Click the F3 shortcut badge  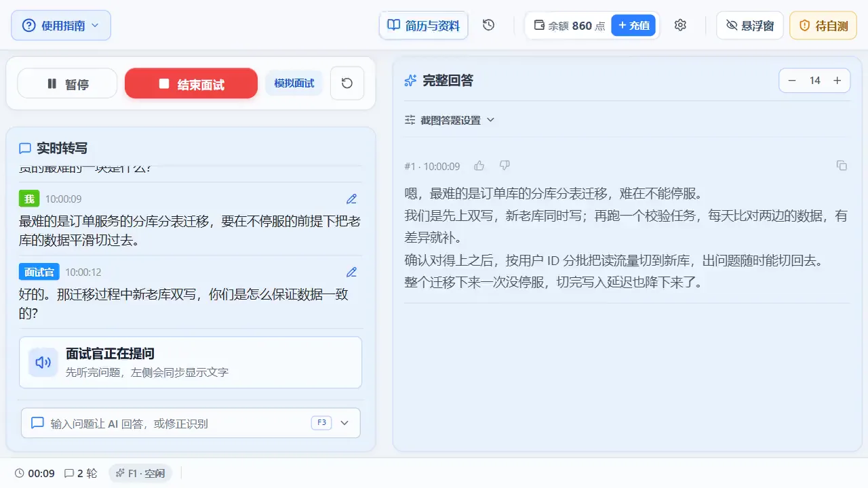tap(321, 423)
